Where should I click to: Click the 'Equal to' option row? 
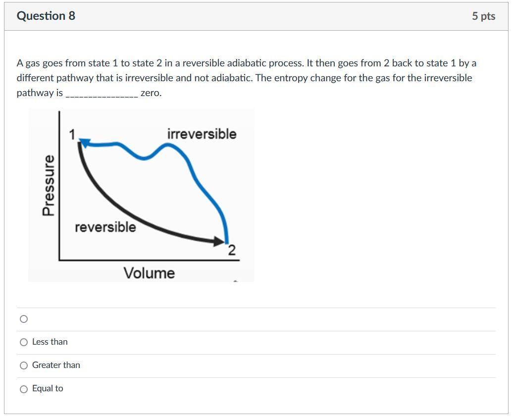(x=47, y=388)
